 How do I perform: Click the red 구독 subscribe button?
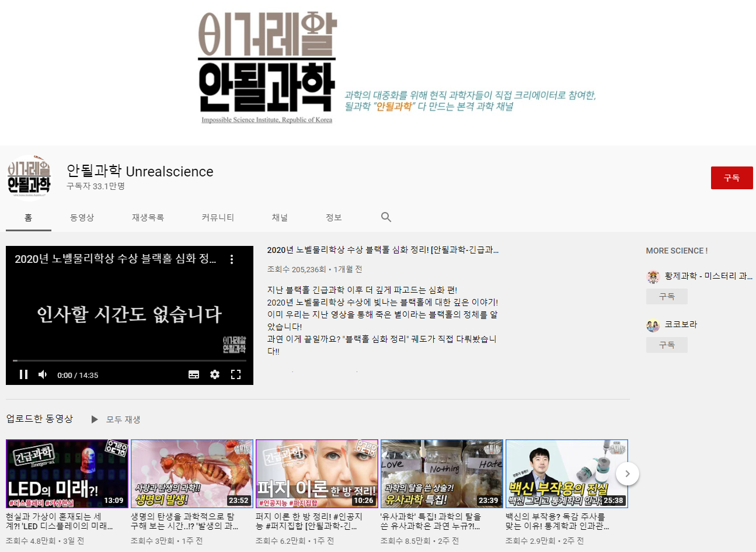[731, 178]
